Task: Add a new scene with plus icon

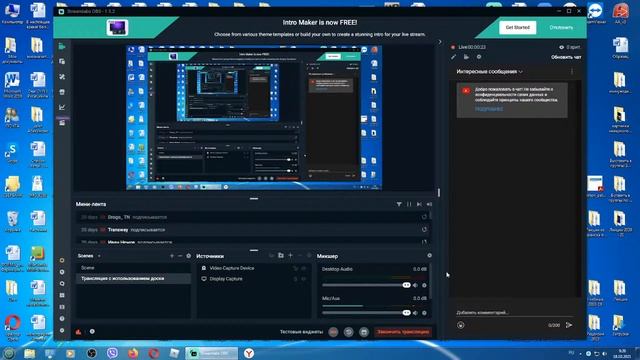Action: [172, 256]
